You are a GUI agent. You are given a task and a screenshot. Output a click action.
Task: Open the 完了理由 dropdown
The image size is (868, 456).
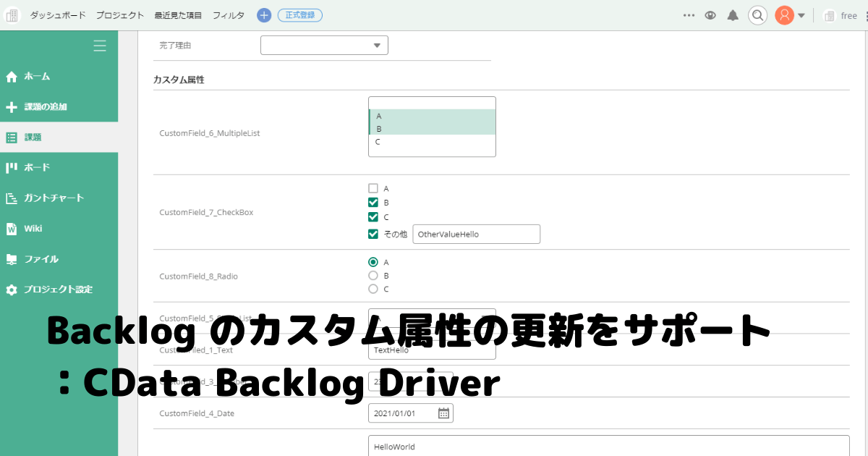(324, 46)
